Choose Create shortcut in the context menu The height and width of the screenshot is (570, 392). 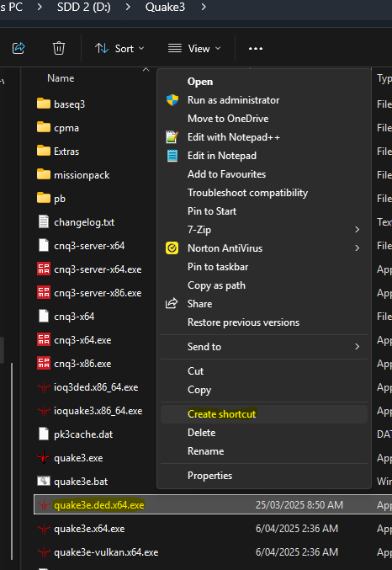tap(221, 414)
